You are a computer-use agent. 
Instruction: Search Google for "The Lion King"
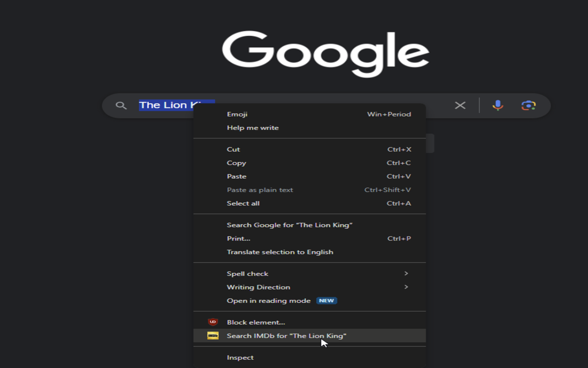[x=310, y=225]
